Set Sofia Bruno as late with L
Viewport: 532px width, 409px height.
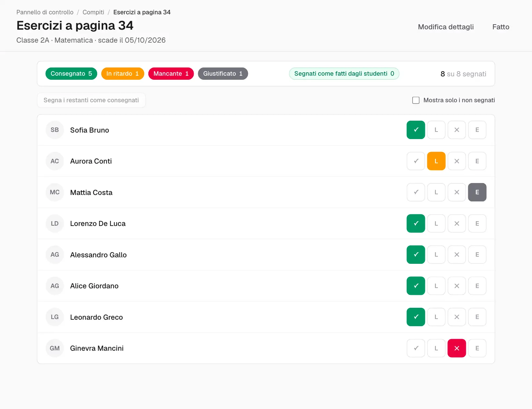(x=436, y=130)
